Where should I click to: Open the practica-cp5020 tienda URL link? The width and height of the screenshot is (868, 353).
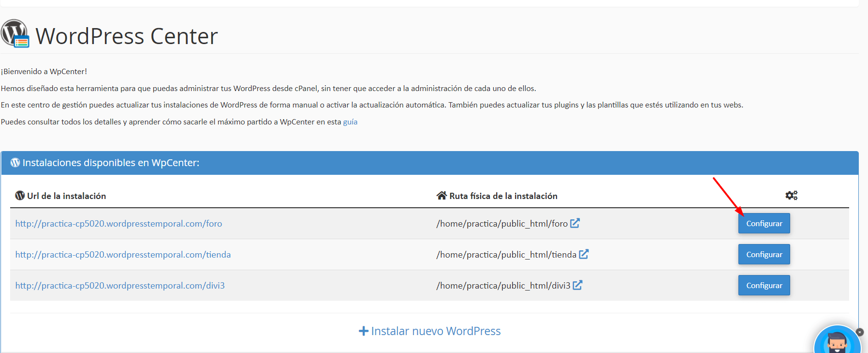[x=123, y=255]
